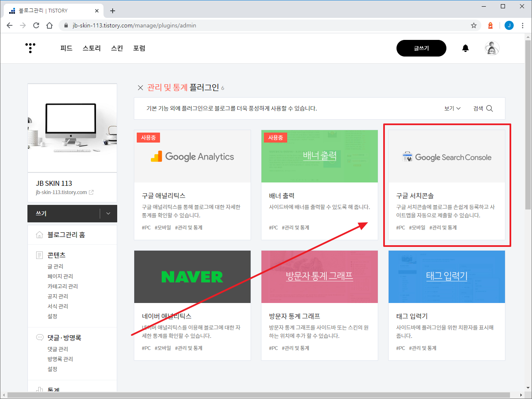Viewport: 532px width, 399px height.
Task: Open 스킨 in top navigation
Action: point(117,48)
